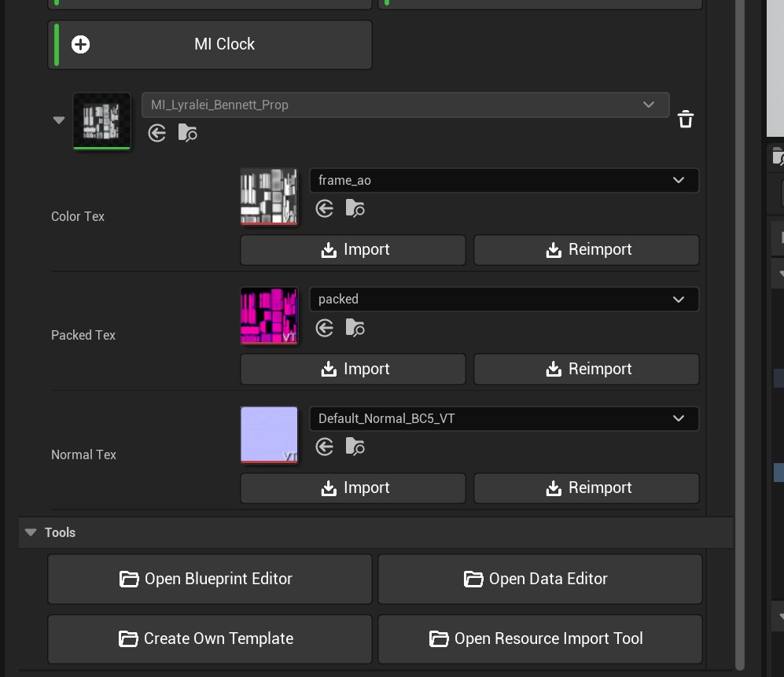Open Resource Import Tool
Viewport: 784px width, 677px height.
coord(540,639)
